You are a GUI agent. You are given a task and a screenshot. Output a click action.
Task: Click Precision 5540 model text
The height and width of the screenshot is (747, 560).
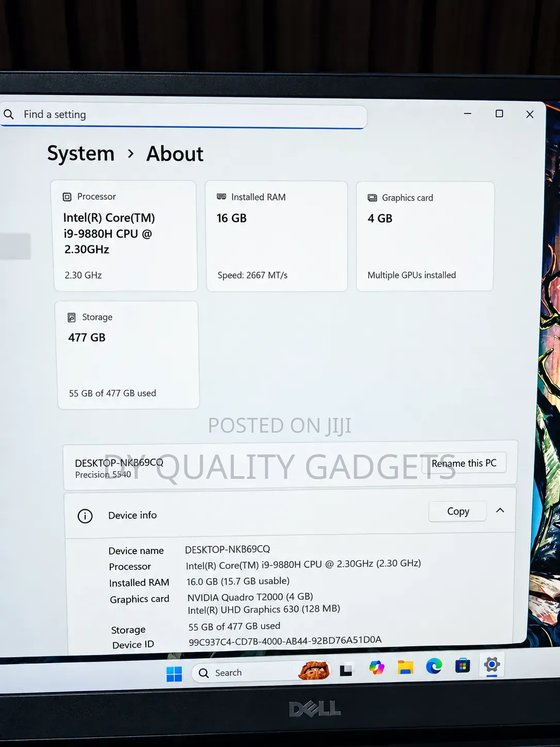click(x=103, y=475)
